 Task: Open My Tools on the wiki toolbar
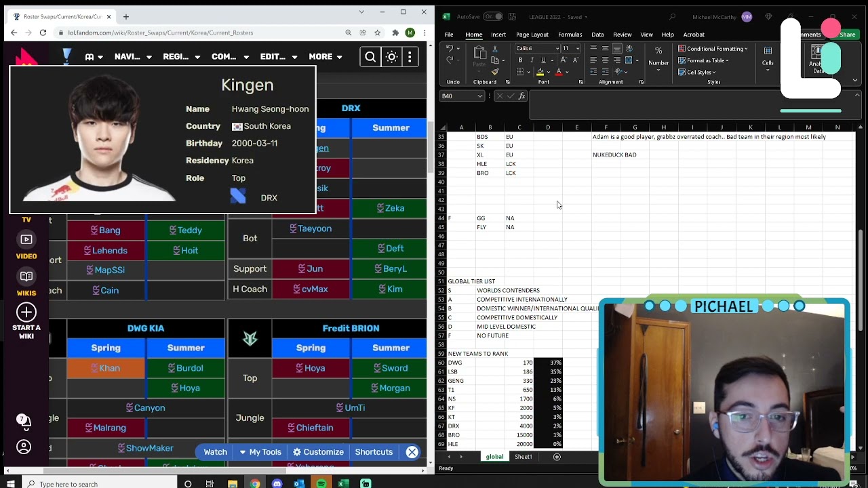pos(260,452)
